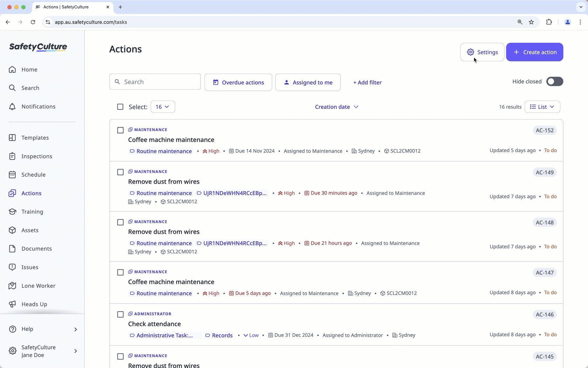Tick the checkbox for action AC-148
Viewport: 588px width, 368px height.
[120, 222]
